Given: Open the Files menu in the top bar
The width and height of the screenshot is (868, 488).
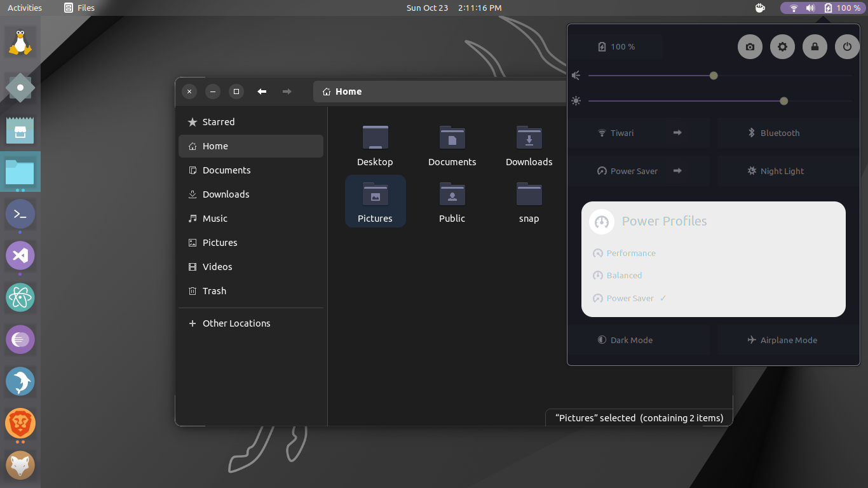Looking at the screenshot, I should [79, 8].
